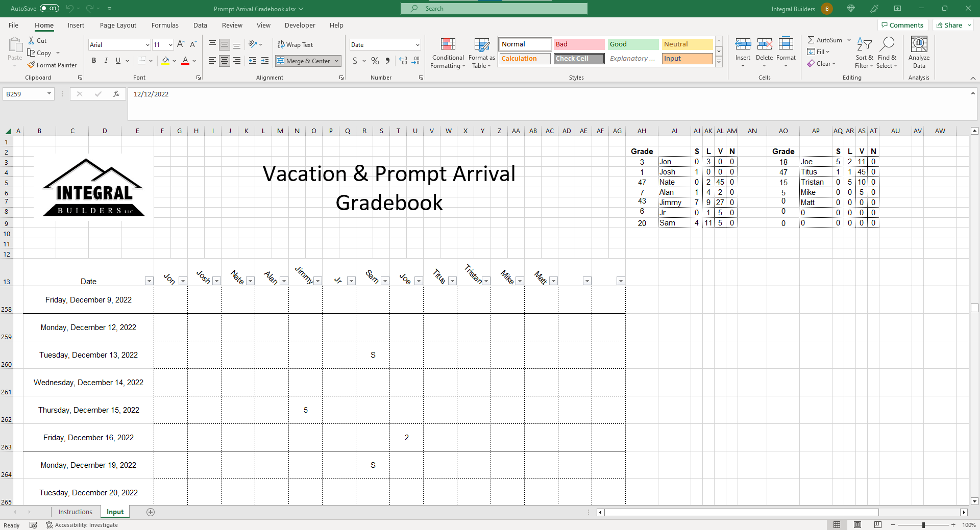Apply the Bad cell style

tap(579, 44)
